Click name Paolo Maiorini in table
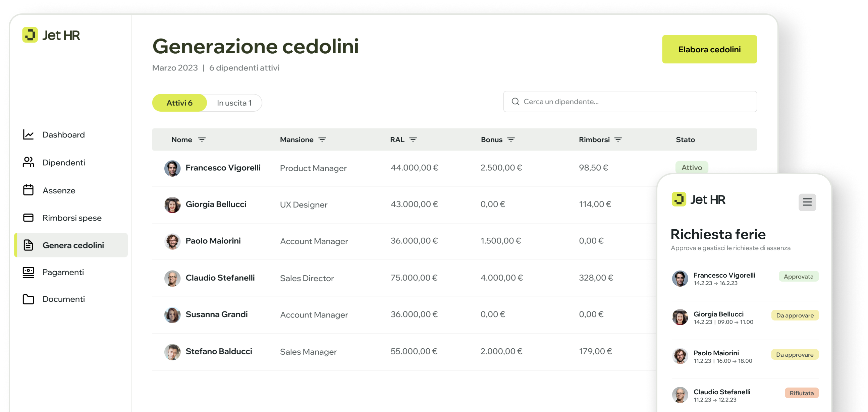 (213, 241)
